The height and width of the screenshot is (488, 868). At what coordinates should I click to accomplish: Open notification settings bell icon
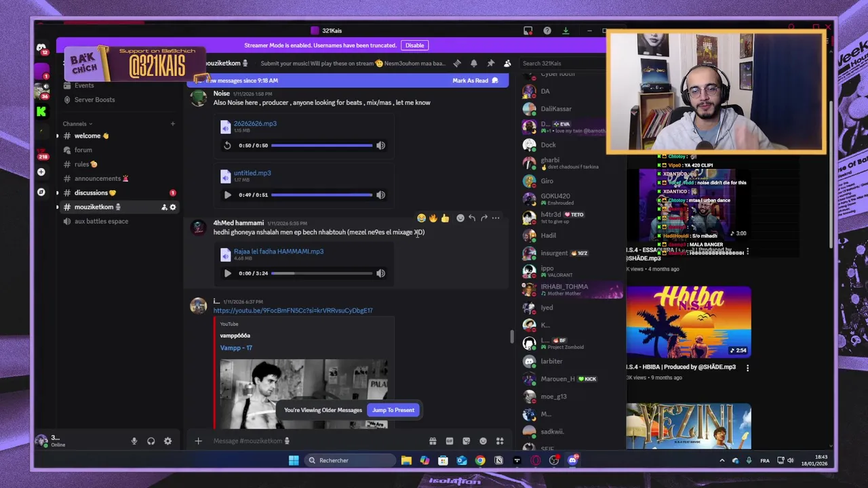pyautogui.click(x=473, y=63)
